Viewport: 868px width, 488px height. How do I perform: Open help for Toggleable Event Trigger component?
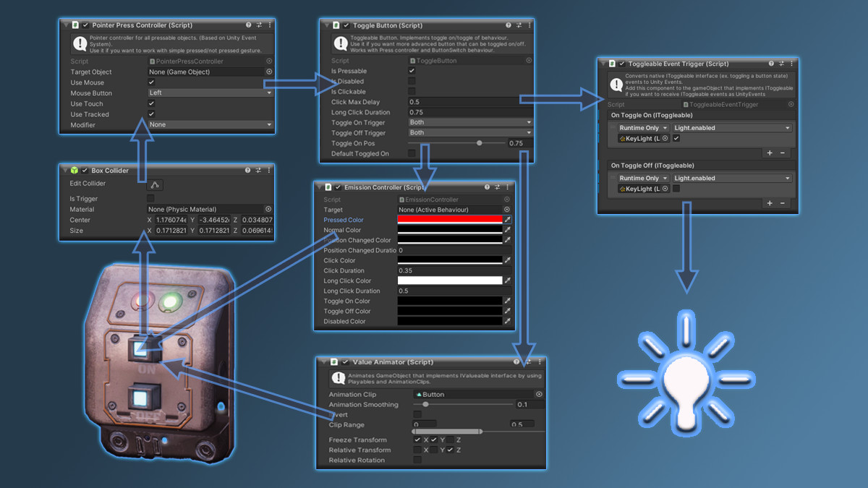[771, 64]
